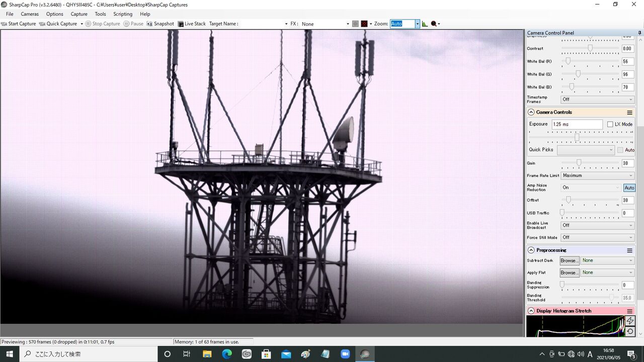Enable the LX Mode checkbox
644x362 pixels.
pos(610,124)
